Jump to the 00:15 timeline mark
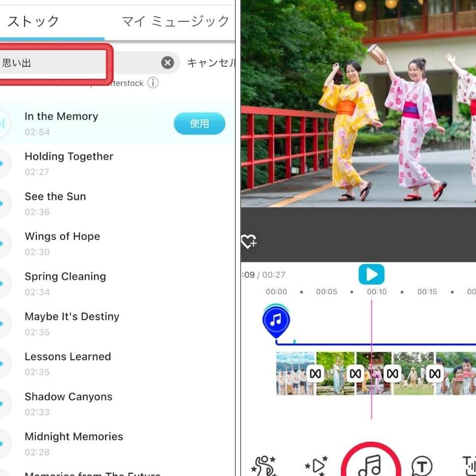This screenshot has width=476, height=476. (427, 292)
